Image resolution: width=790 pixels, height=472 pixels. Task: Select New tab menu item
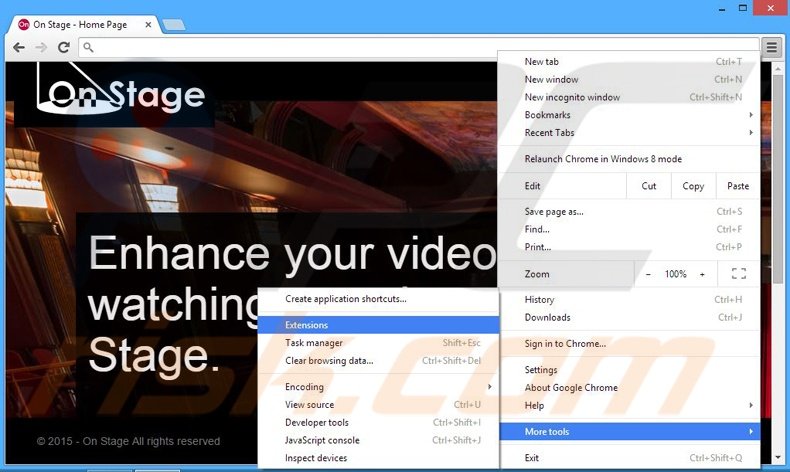coord(628,61)
